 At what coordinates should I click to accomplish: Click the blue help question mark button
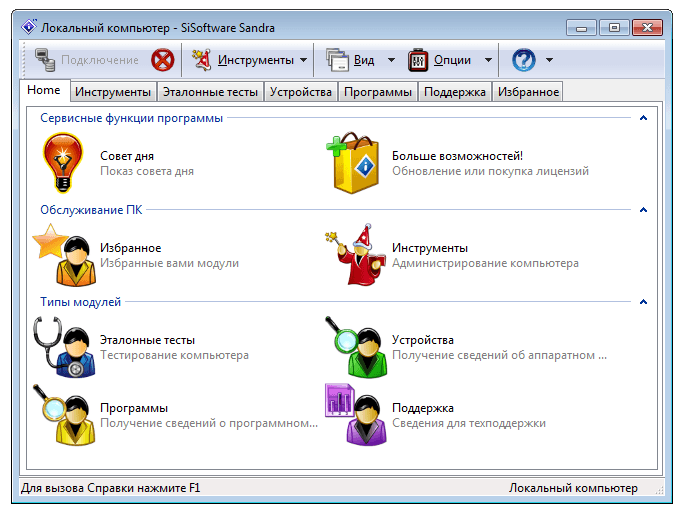point(524,60)
